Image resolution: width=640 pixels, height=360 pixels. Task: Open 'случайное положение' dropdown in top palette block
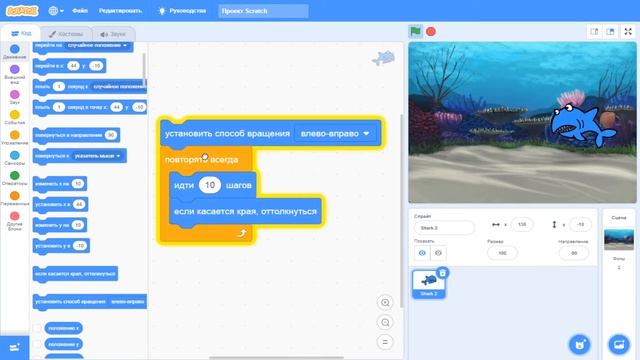click(98, 45)
